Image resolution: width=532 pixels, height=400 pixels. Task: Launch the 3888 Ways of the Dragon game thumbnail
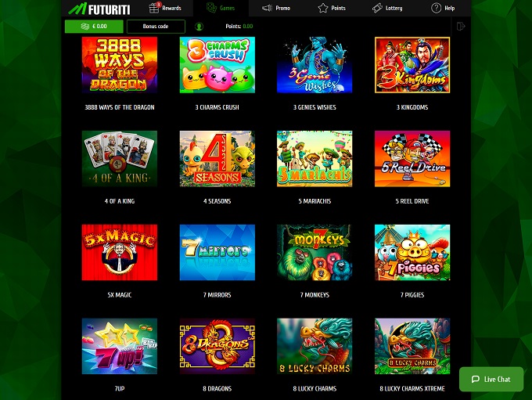(120, 65)
